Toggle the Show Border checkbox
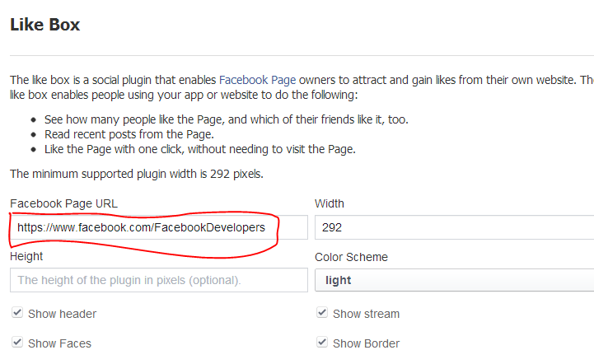This screenshot has height=364, width=594. coord(322,343)
